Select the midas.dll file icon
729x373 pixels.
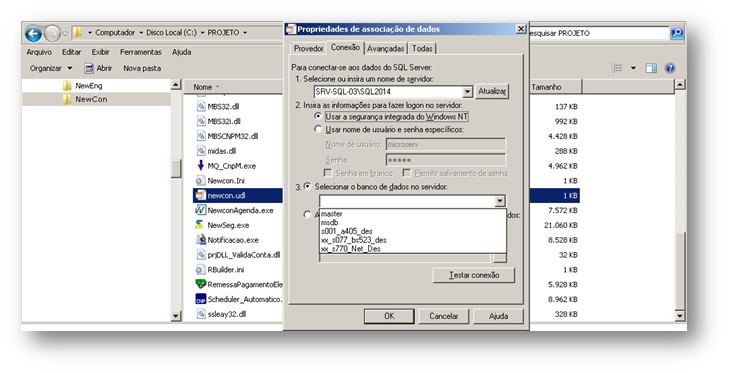pos(201,151)
